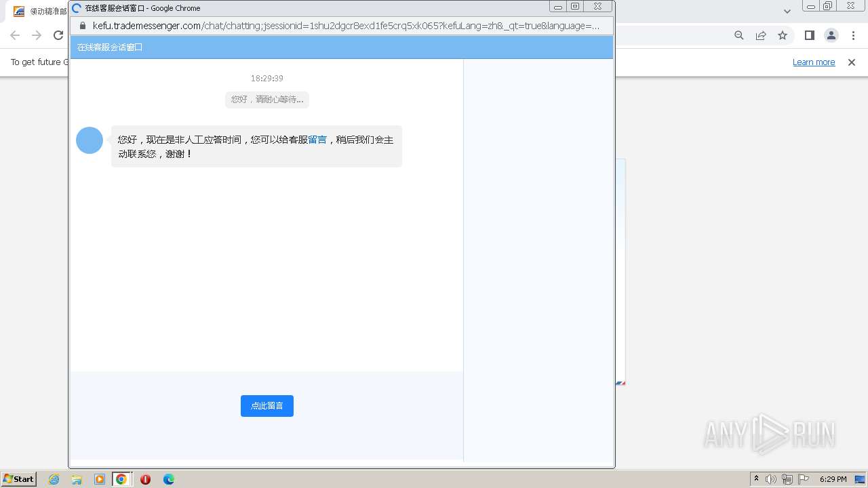Bookmark this page with star icon

pos(783,35)
